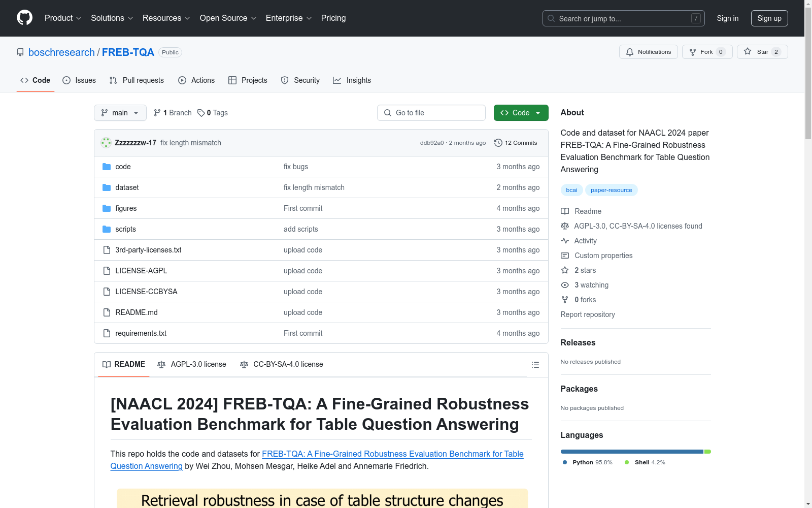Click the paper-resource topic tag
The height and width of the screenshot is (508, 812).
tap(612, 190)
